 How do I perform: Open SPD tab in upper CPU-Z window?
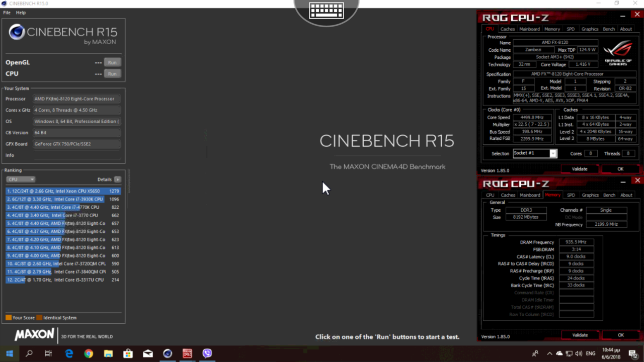[x=571, y=29]
